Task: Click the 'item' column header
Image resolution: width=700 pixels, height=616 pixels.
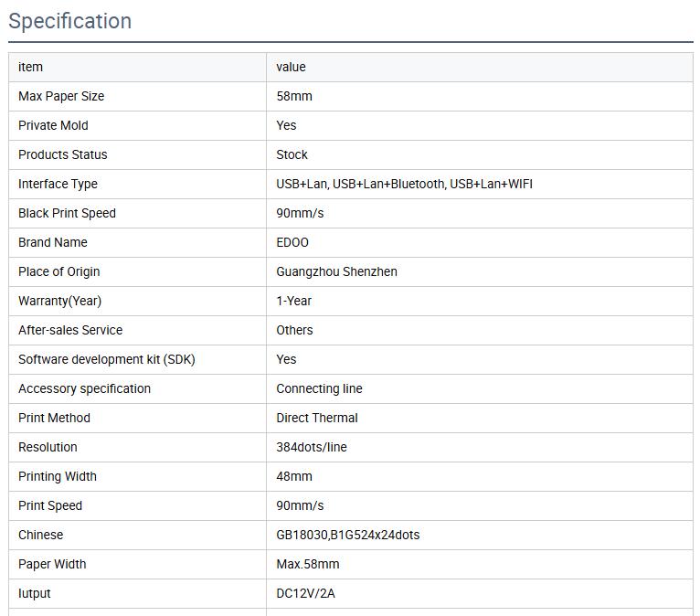Action: 30,67
